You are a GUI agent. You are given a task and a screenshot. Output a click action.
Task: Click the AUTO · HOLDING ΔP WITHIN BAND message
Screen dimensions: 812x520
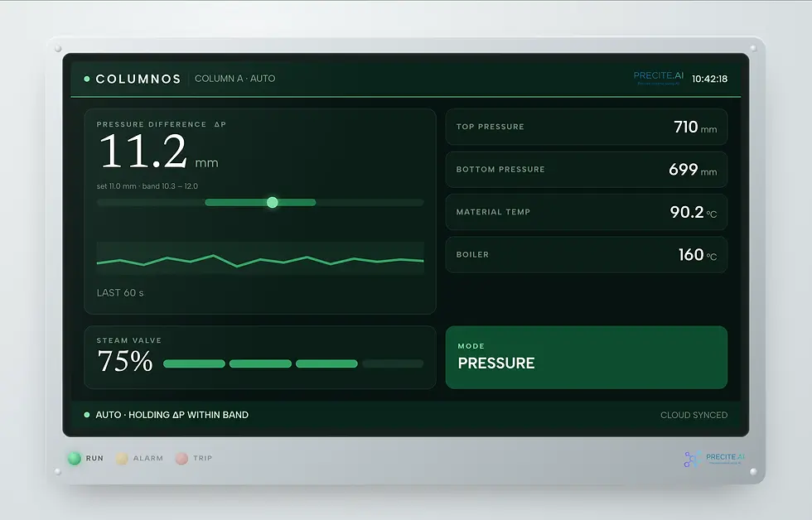(172, 415)
